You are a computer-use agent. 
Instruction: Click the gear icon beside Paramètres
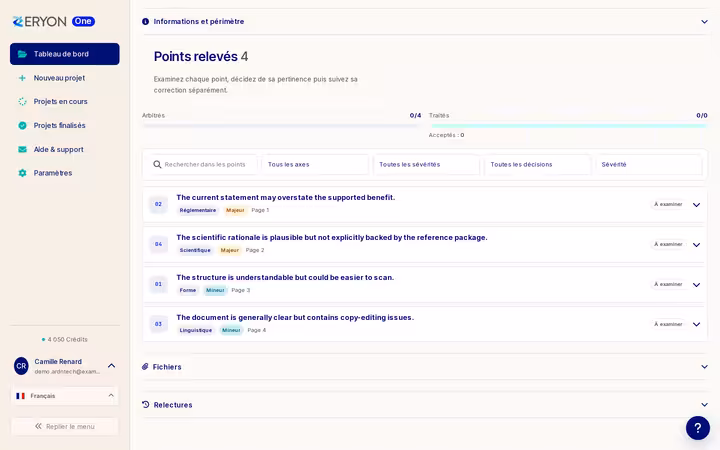(22, 173)
